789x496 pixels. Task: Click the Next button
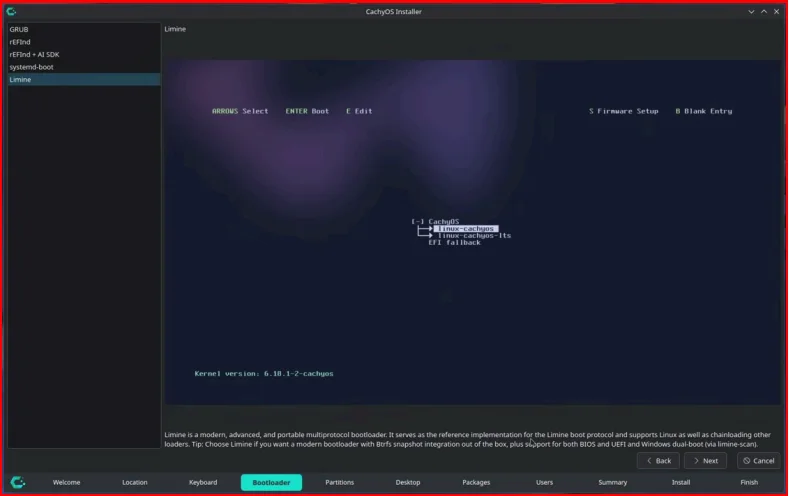pyautogui.click(x=705, y=460)
